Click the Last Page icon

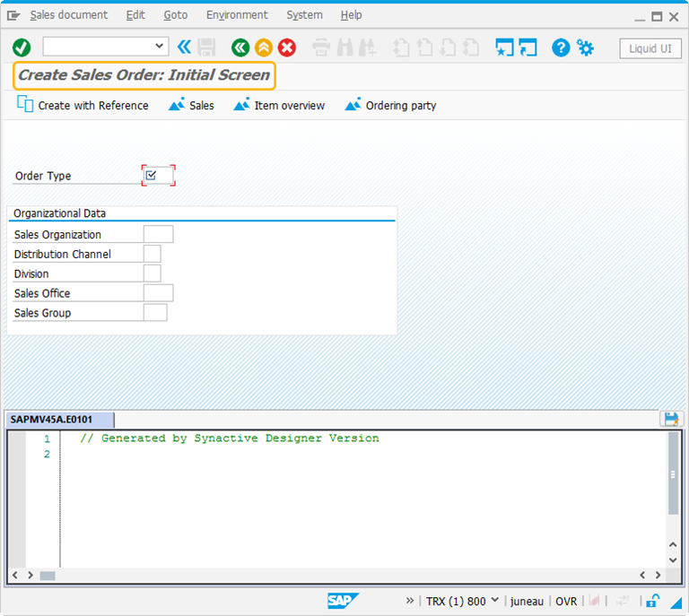click(471, 48)
